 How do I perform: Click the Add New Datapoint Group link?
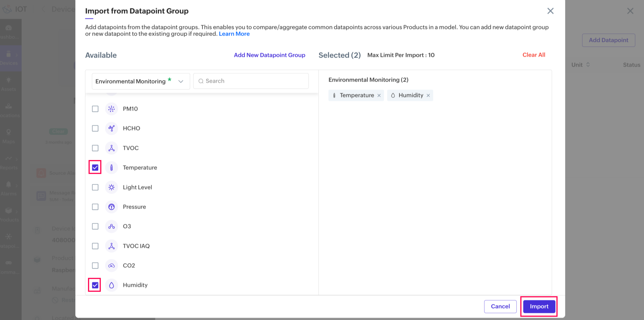(269, 55)
